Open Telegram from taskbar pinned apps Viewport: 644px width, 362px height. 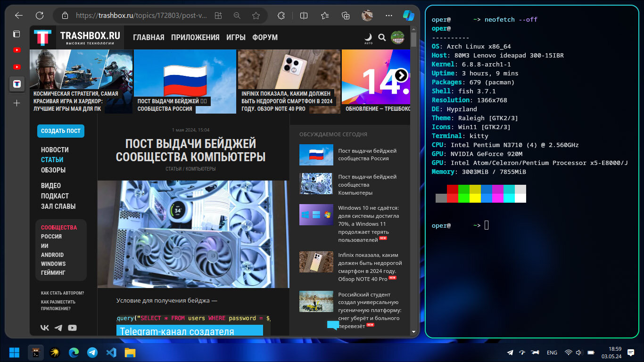point(92,352)
